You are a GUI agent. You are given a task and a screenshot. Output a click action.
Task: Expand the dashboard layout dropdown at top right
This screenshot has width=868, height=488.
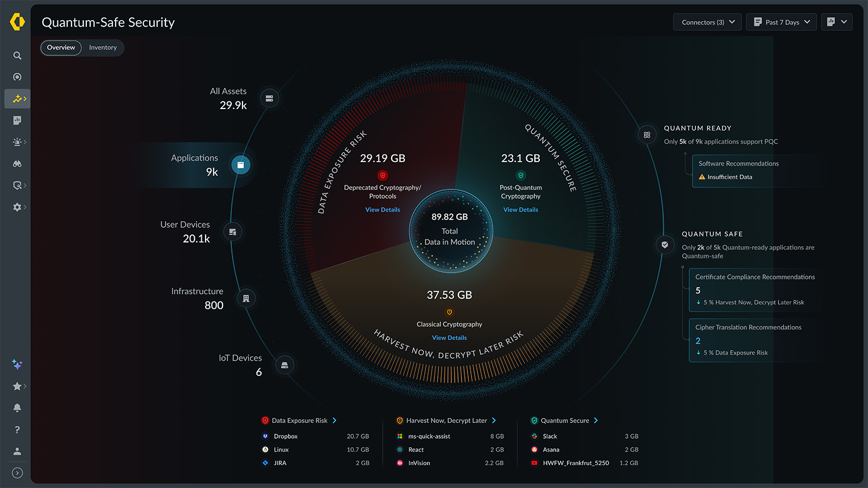tap(837, 22)
